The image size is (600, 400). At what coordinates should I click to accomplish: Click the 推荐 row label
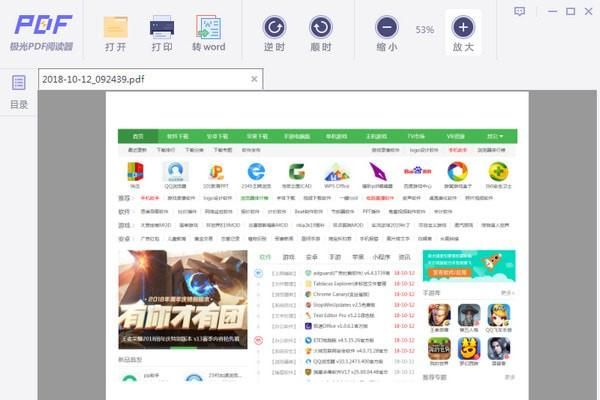point(124,198)
